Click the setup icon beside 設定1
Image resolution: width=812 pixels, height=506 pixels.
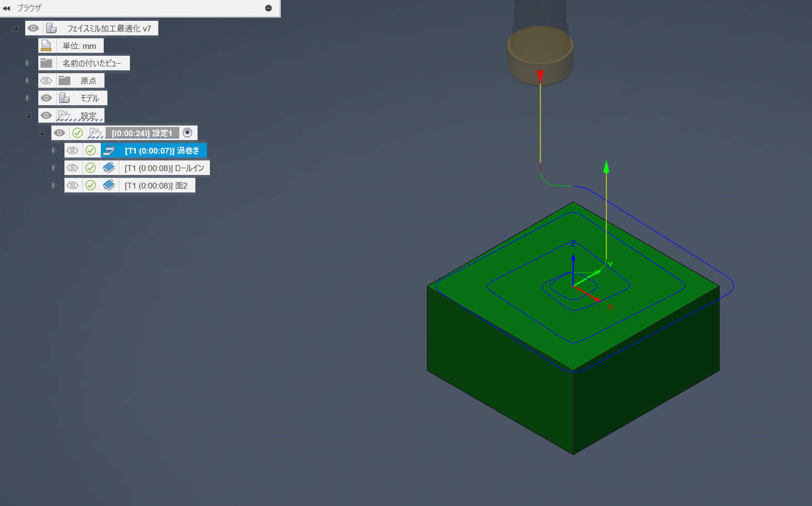pos(96,132)
